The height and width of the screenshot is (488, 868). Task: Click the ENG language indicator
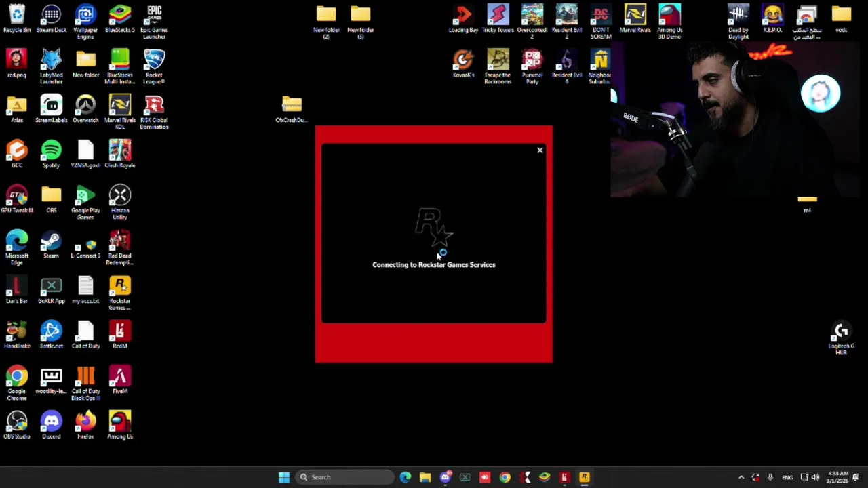pos(787,477)
